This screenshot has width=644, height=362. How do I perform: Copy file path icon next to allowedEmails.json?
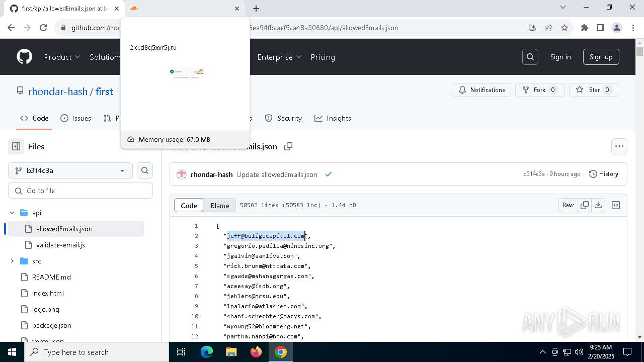[x=288, y=146]
